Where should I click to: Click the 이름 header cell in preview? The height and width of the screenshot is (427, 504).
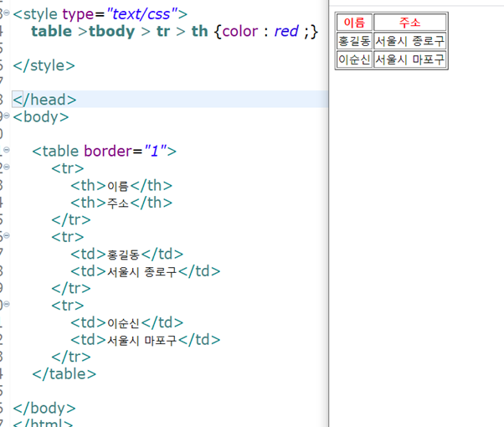coord(354,22)
